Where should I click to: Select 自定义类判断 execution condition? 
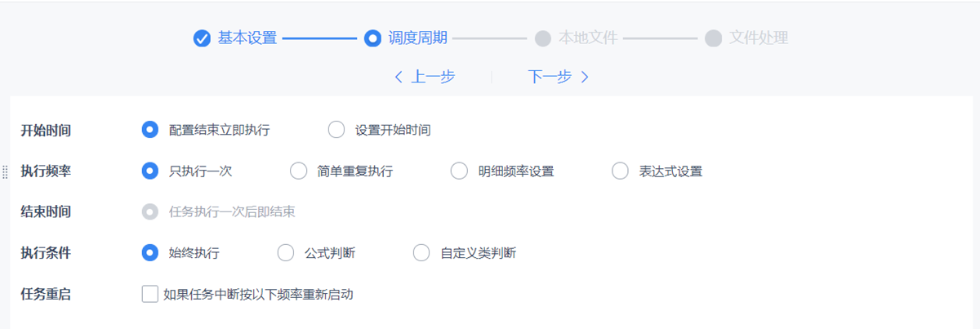tap(421, 253)
